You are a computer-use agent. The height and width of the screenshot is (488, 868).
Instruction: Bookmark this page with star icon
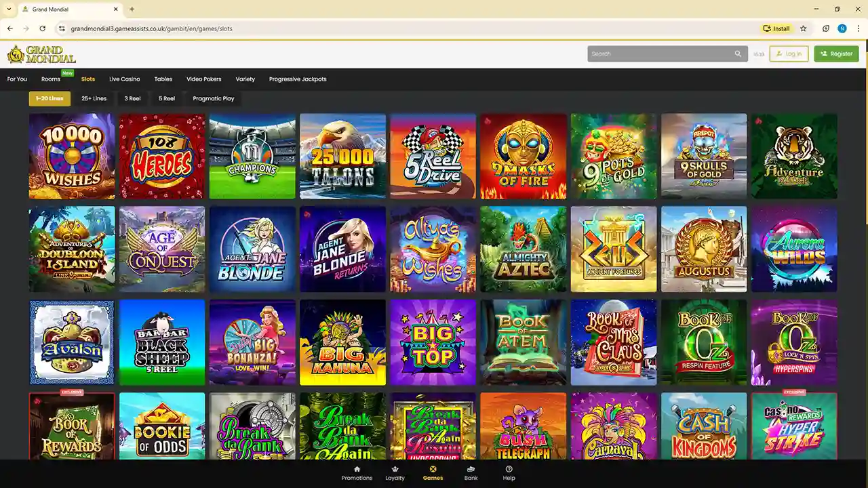click(804, 28)
